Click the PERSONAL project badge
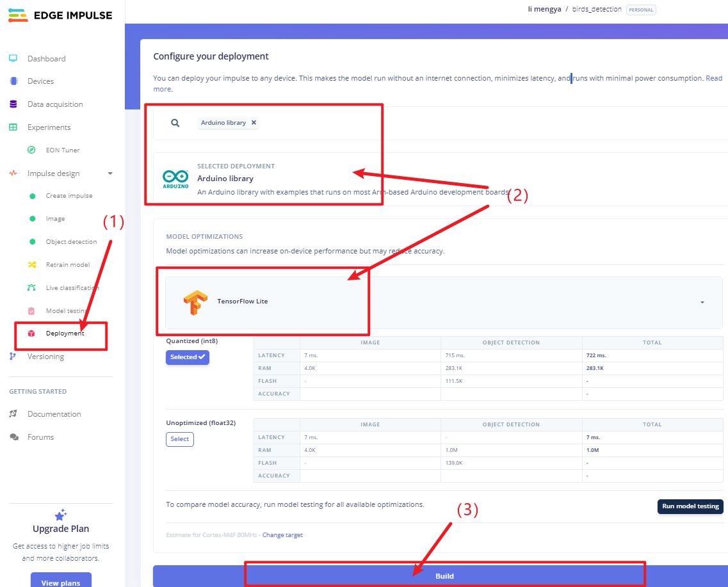Image resolution: width=728 pixels, height=587 pixels. click(x=641, y=10)
